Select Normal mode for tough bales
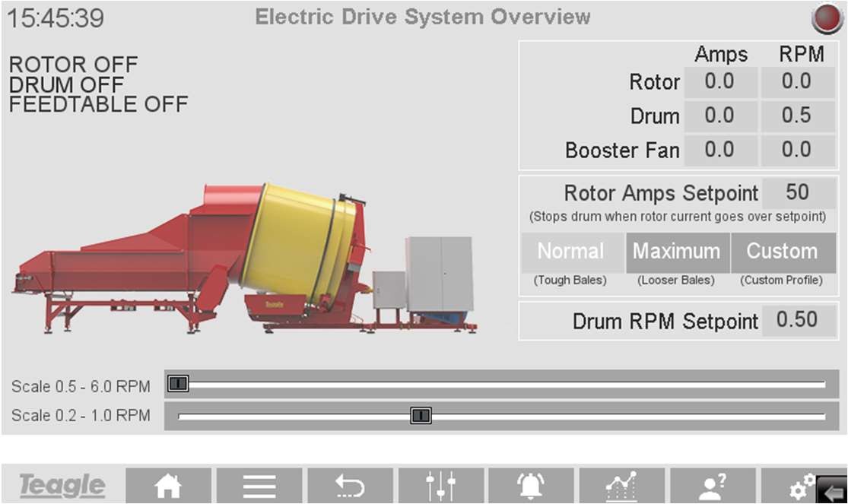The width and height of the screenshot is (848, 504). click(x=571, y=252)
